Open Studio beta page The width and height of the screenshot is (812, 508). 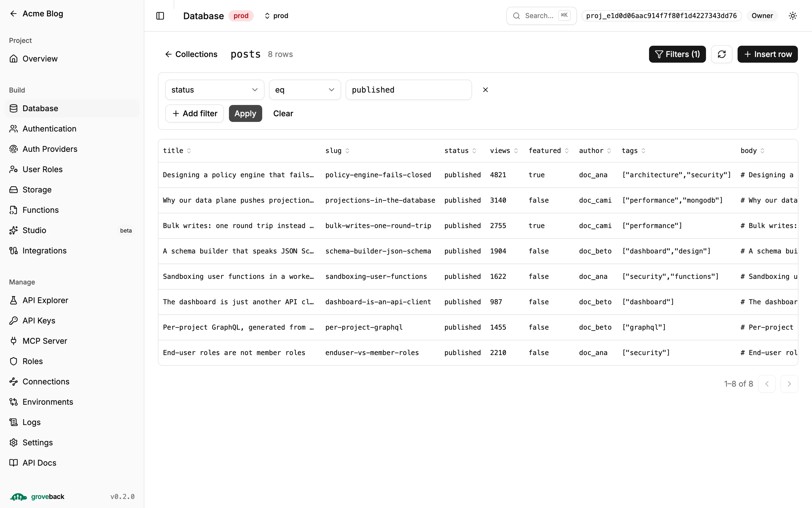[72, 231]
